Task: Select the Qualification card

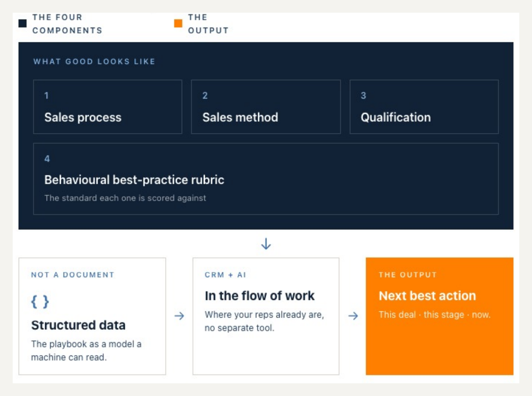Action: coord(424,107)
